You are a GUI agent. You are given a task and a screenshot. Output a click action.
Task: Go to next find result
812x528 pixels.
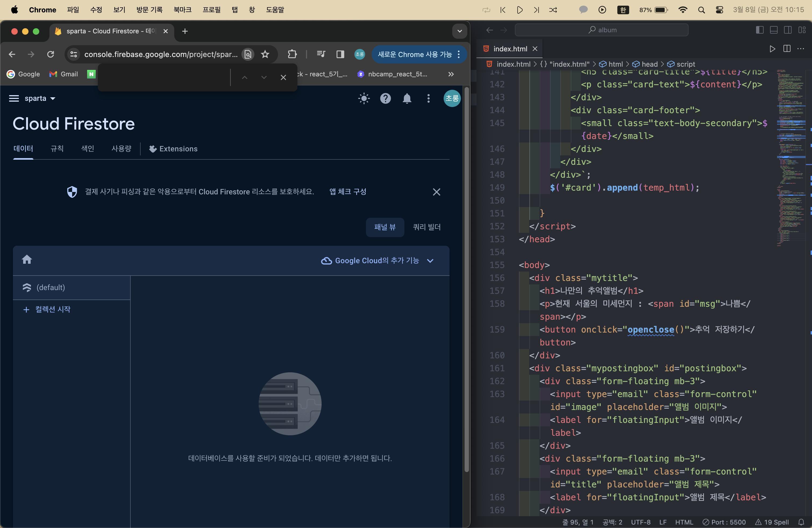pyautogui.click(x=264, y=77)
